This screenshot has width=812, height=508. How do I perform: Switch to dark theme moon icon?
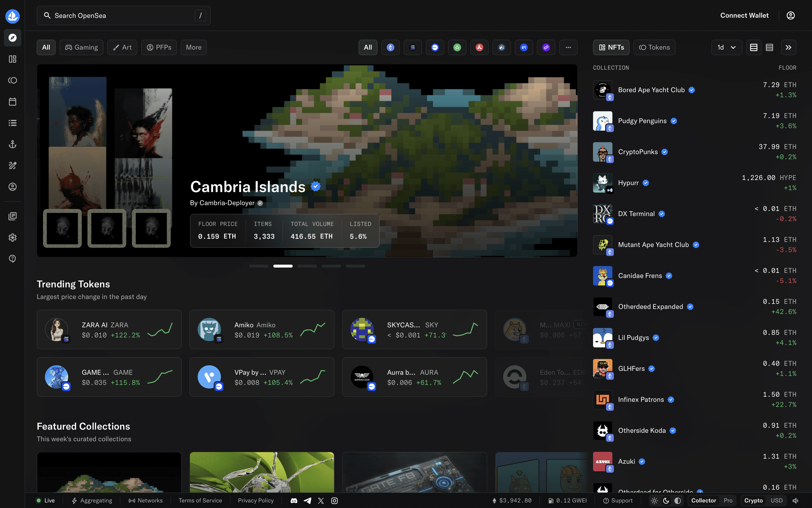(x=666, y=501)
